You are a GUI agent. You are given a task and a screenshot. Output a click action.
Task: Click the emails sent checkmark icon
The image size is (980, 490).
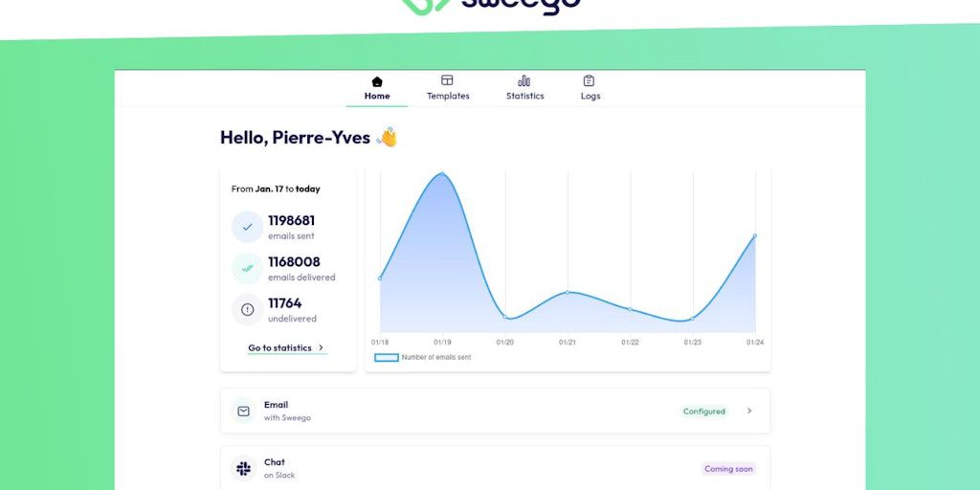[x=247, y=227]
